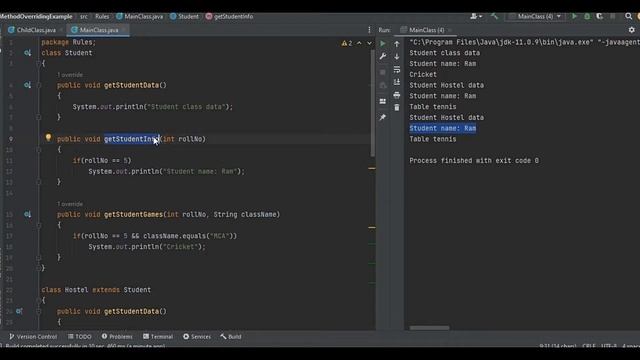
Task: Print console output icon
Action: (397, 95)
